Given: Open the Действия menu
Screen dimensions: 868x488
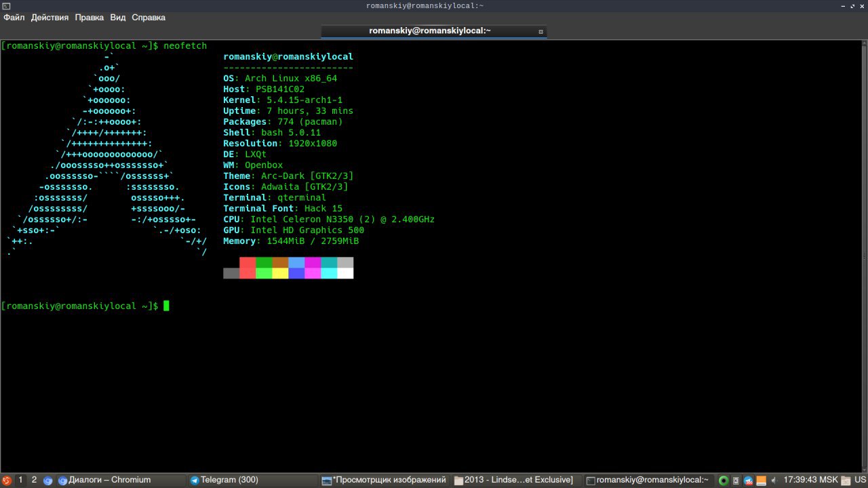Looking at the screenshot, I should pos(50,17).
